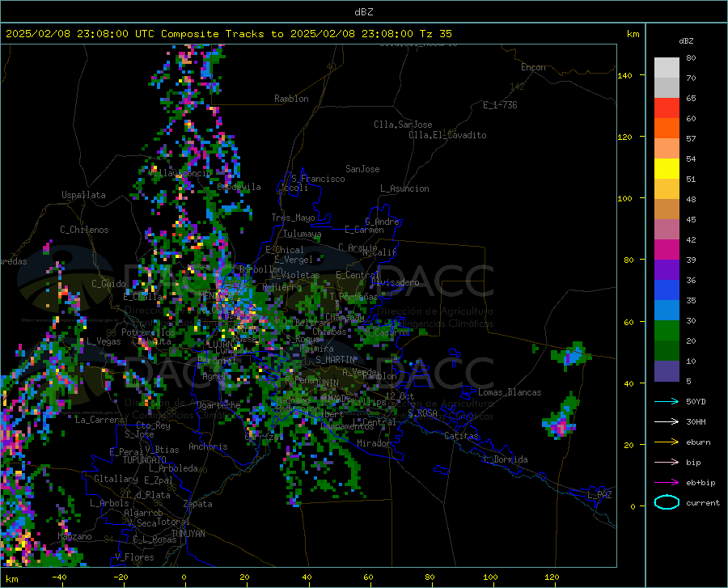Click the dark green legend band above 10
This screenshot has height=588, width=728.
click(x=667, y=351)
